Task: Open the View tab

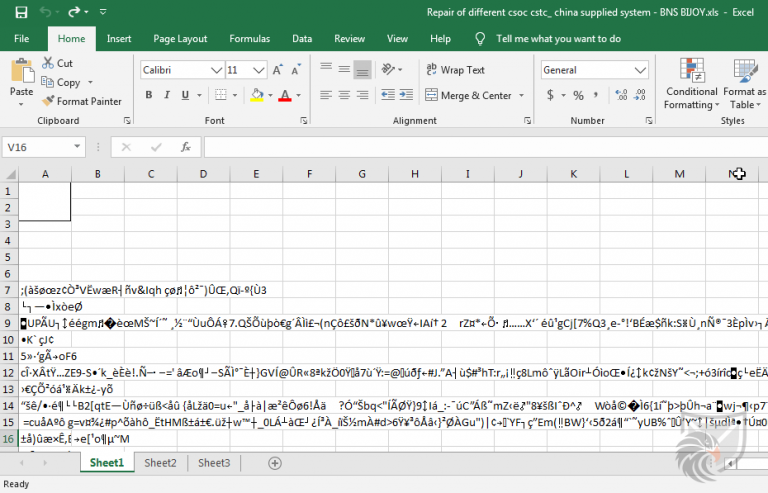Action: point(397,39)
